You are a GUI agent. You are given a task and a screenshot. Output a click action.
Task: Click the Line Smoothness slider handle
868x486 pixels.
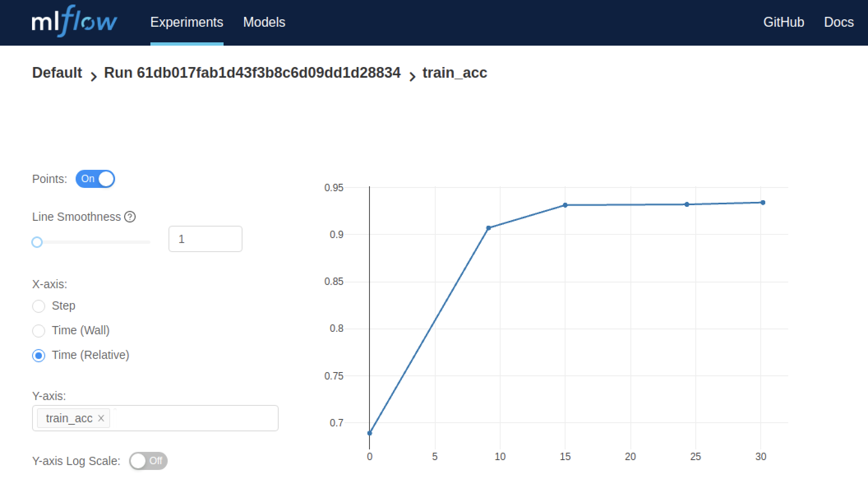[37, 242]
